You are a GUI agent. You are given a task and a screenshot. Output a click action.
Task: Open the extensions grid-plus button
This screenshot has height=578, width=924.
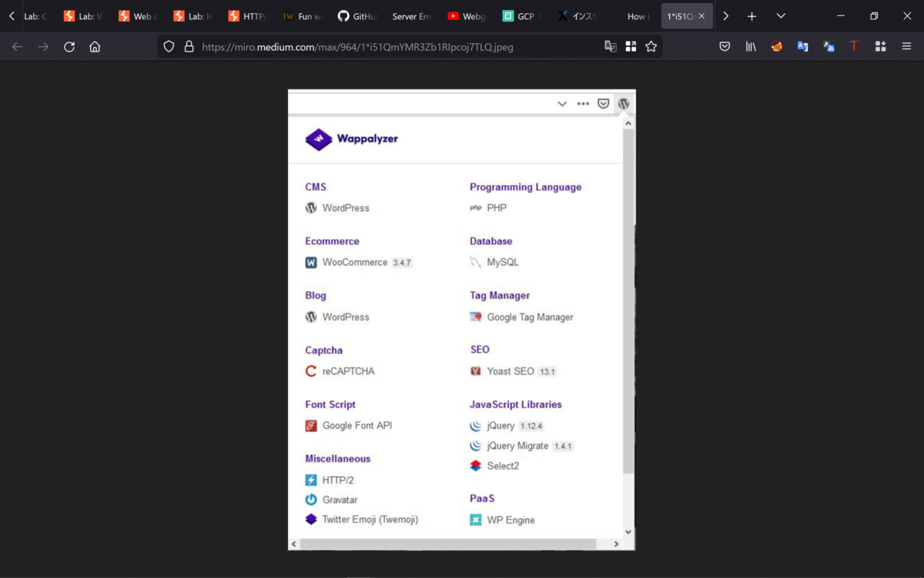click(x=880, y=47)
